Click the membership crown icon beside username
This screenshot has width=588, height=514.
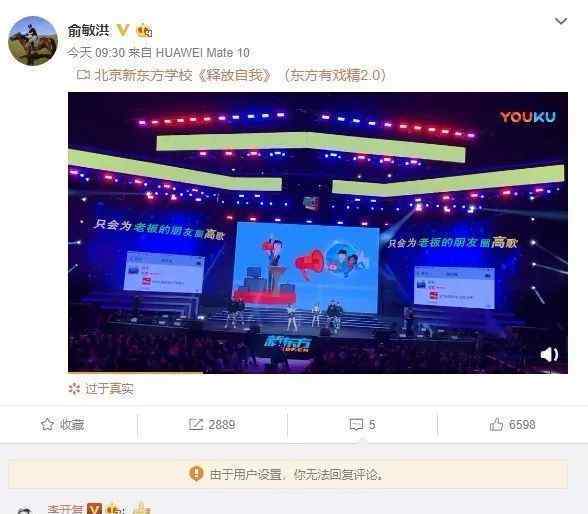[x=144, y=30]
